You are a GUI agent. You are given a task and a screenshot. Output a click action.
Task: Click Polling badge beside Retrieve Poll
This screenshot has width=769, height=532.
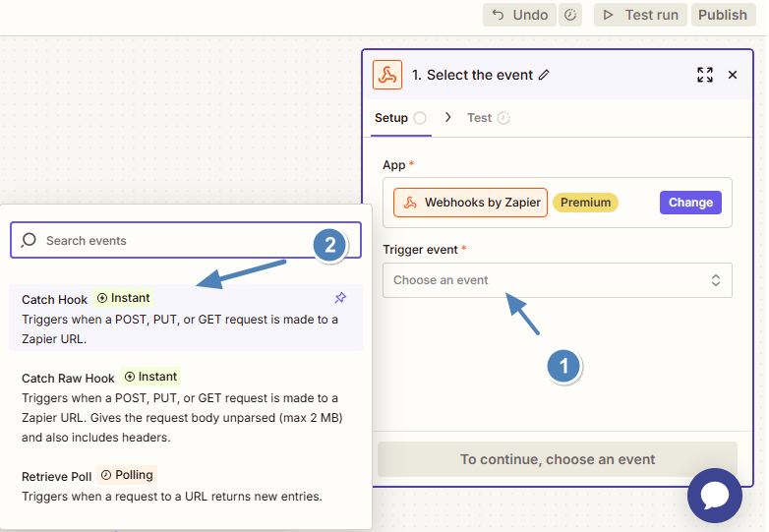pos(127,475)
